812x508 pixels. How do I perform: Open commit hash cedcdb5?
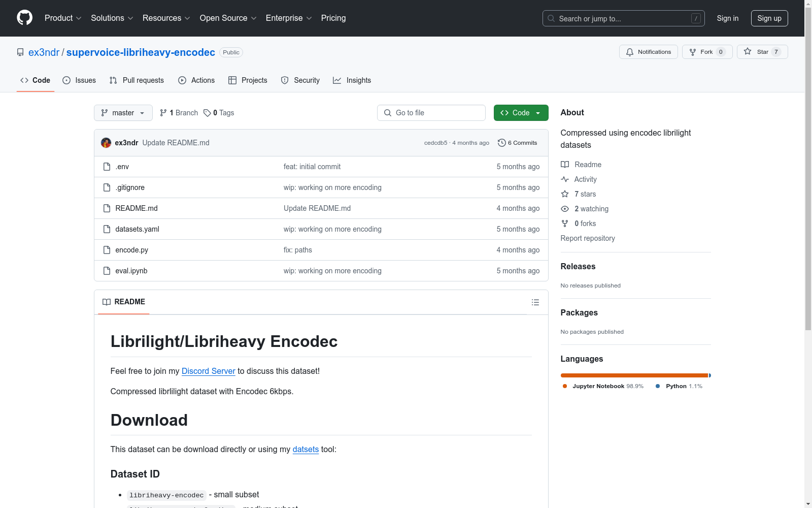(x=436, y=143)
